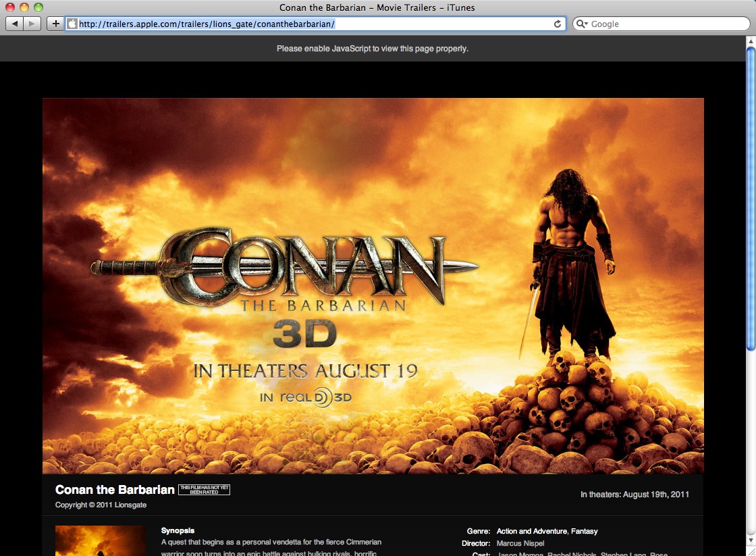Add bookmark with the plus button
The height and width of the screenshot is (556, 756).
click(56, 24)
